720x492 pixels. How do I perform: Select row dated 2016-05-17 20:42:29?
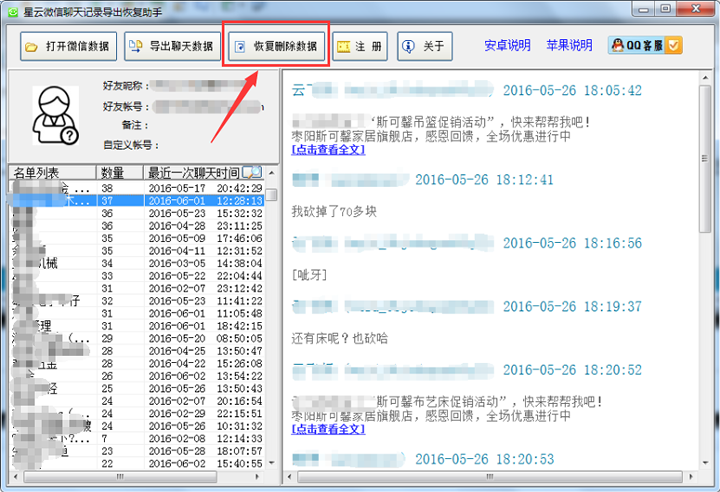[137, 188]
